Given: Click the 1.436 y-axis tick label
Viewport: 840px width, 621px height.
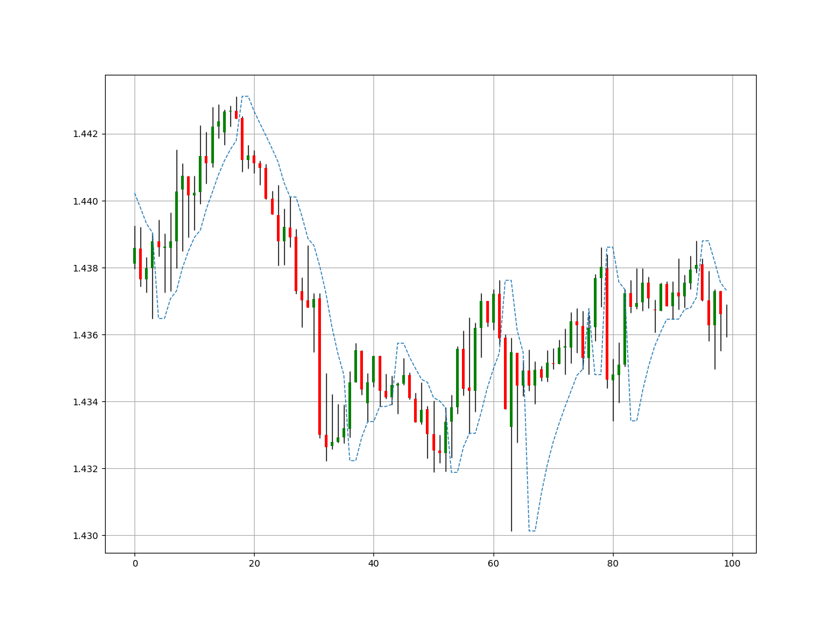Looking at the screenshot, I should [87, 334].
